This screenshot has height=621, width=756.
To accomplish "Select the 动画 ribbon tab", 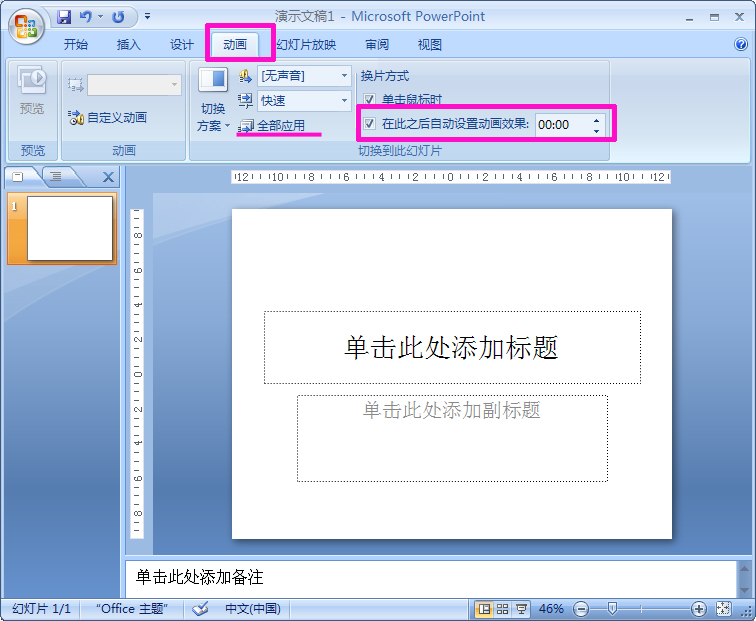I will pos(235,45).
